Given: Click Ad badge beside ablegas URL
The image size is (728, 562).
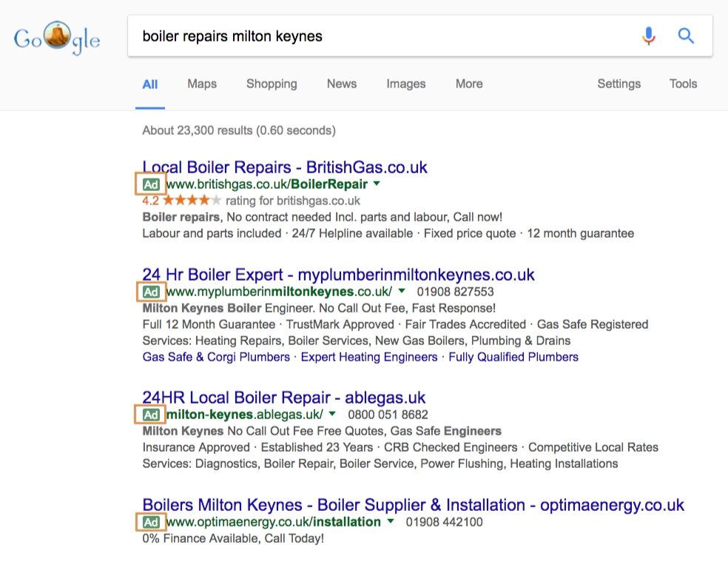Looking at the screenshot, I should point(151,415).
